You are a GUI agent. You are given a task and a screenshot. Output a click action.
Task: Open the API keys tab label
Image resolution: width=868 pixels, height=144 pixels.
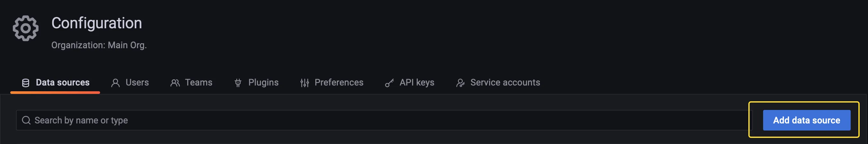[416, 83]
